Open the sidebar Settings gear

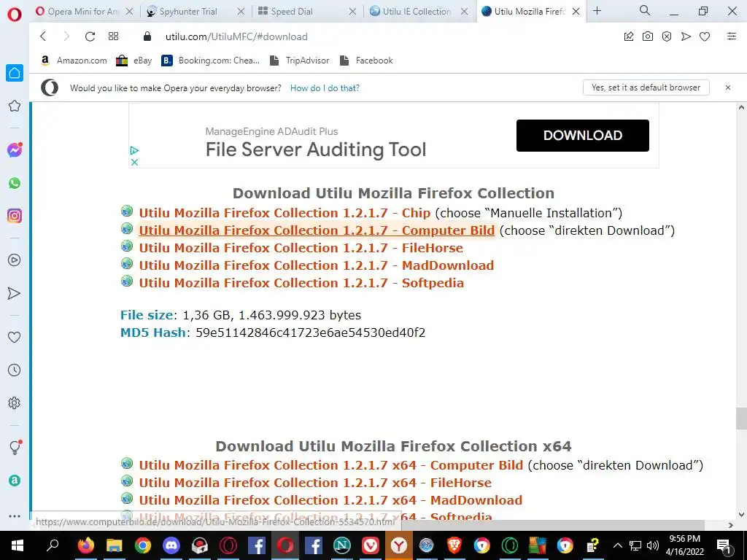click(x=15, y=402)
